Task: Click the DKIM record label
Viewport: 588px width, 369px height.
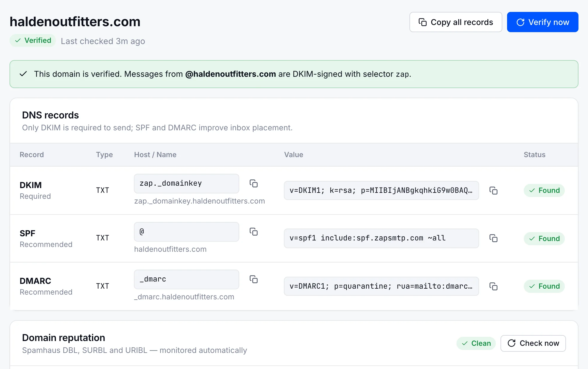Action: coord(31,185)
